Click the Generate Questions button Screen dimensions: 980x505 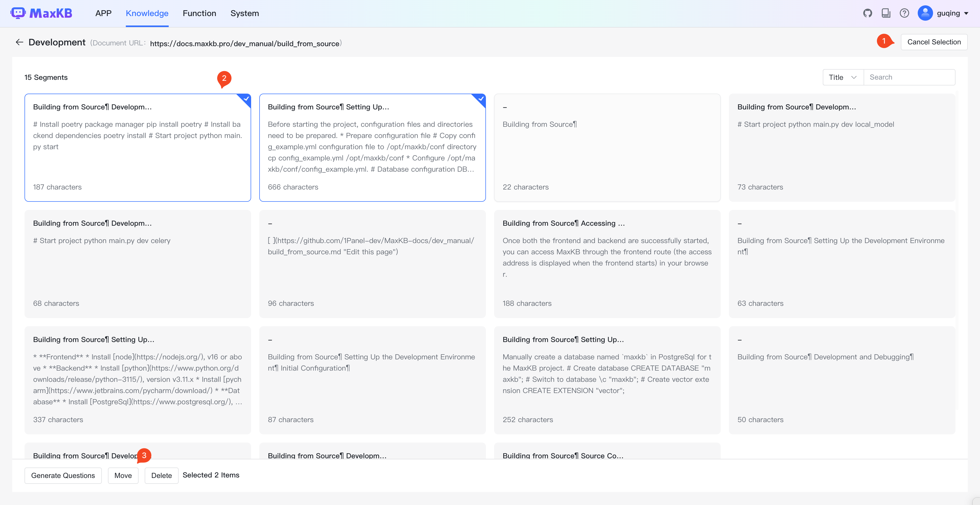tap(63, 475)
